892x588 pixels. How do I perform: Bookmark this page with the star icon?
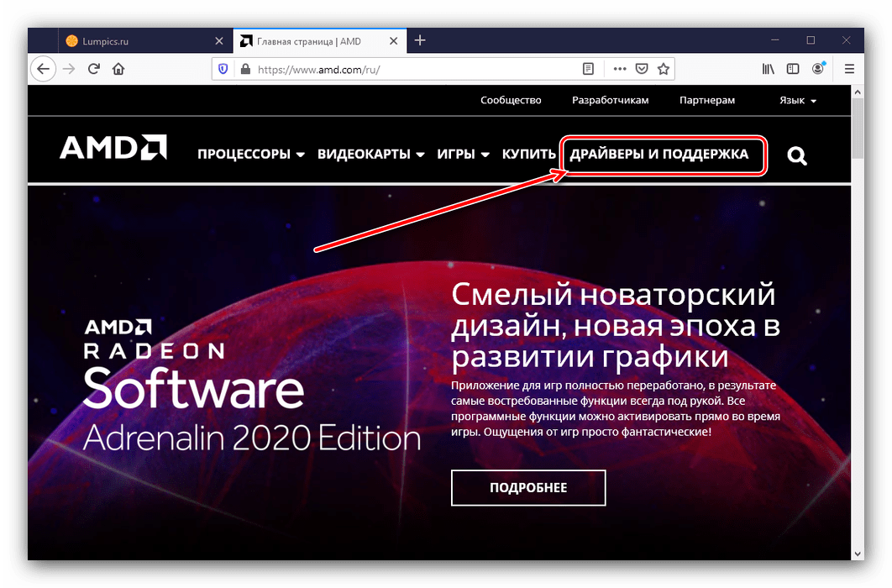click(664, 69)
